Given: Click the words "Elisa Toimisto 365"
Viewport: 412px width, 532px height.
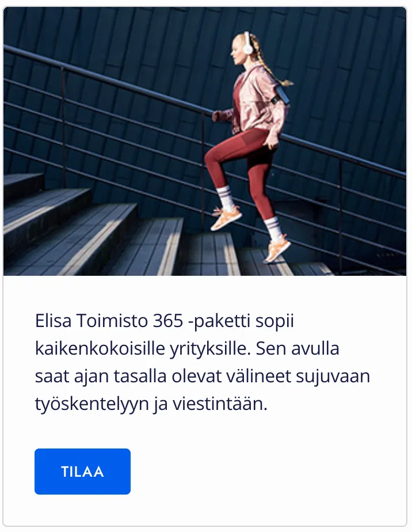Looking at the screenshot, I should pyautogui.click(x=109, y=321).
